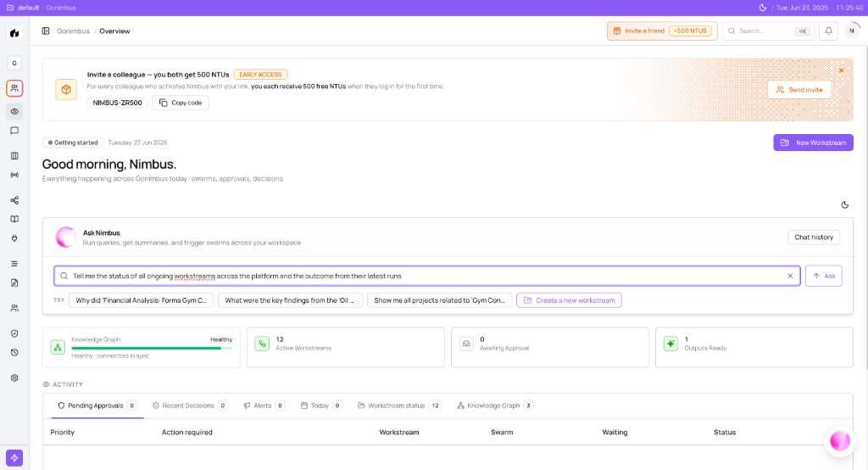Click the Swarm column header

pos(502,433)
